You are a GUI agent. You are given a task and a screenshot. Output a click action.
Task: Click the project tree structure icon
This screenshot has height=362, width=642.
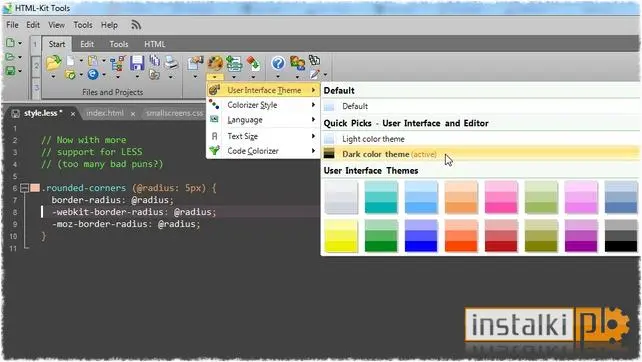point(117,63)
